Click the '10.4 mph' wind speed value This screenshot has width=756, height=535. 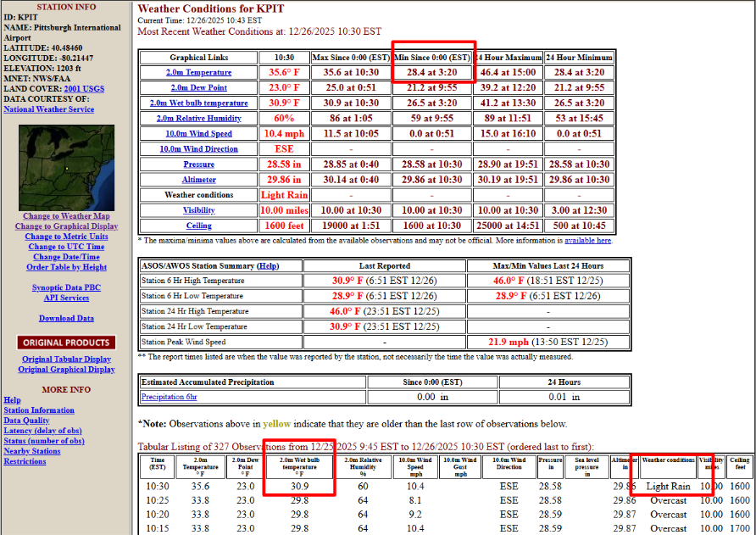[284, 134]
